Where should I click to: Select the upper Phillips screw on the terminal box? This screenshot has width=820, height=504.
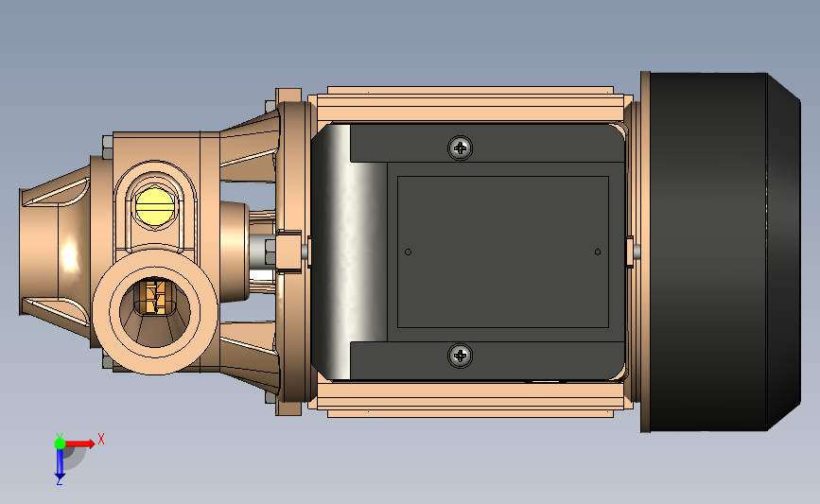(x=461, y=148)
